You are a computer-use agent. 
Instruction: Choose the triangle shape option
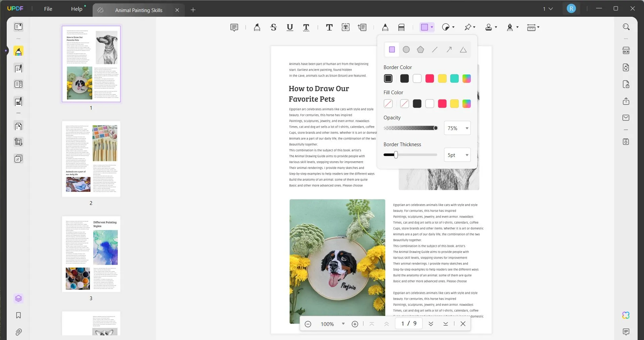click(x=463, y=50)
